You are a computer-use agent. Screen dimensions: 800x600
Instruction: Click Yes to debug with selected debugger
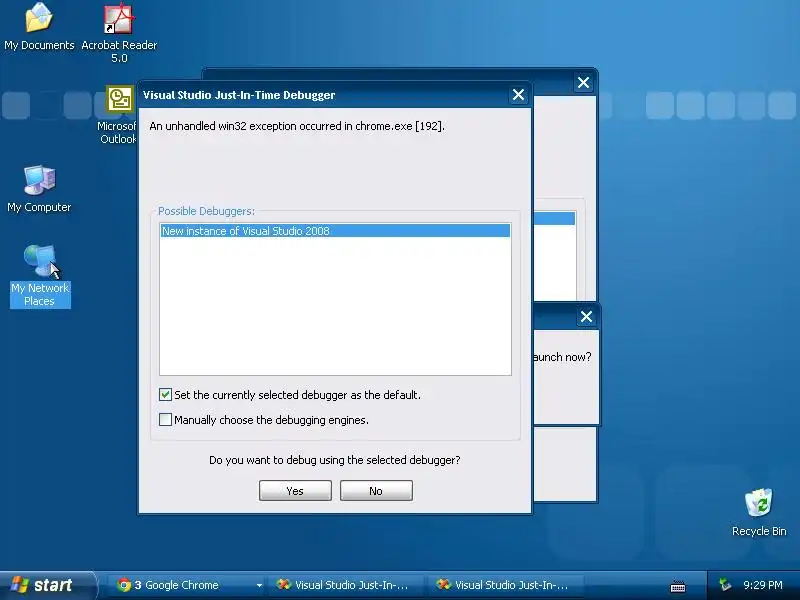click(x=295, y=491)
